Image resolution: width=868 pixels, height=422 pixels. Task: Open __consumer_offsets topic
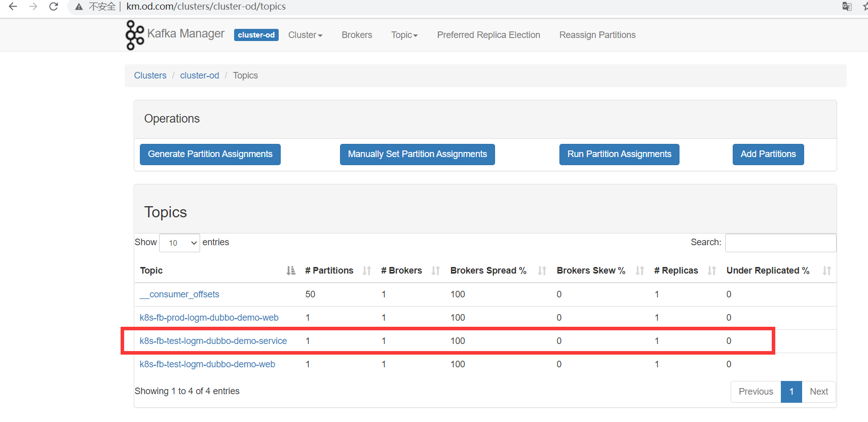(x=179, y=294)
